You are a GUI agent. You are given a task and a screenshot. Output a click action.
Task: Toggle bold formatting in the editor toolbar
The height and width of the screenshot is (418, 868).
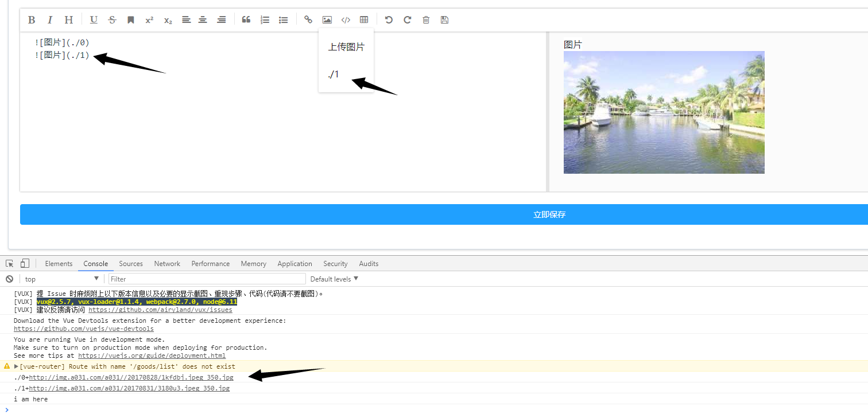coord(32,19)
